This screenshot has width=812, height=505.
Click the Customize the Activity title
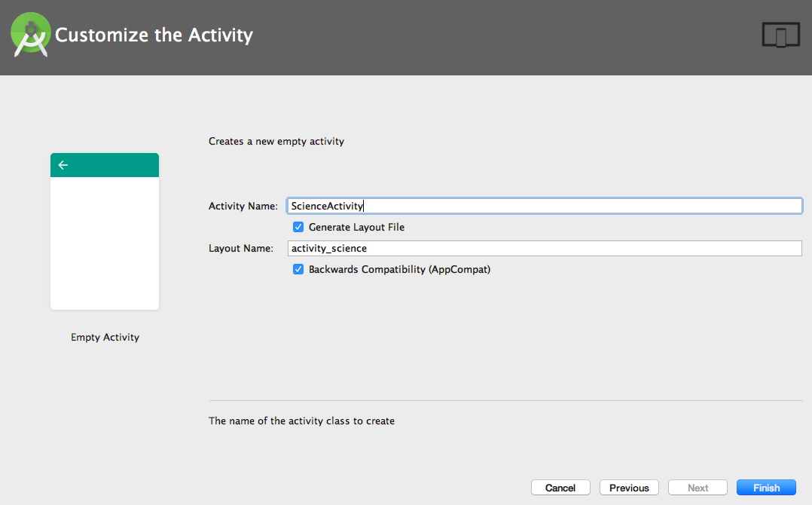(154, 35)
